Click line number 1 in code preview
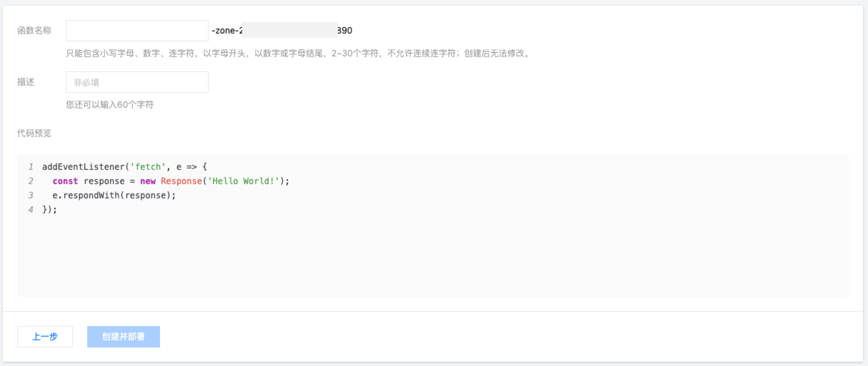Viewport: 868px width, 366px height. 31,167
